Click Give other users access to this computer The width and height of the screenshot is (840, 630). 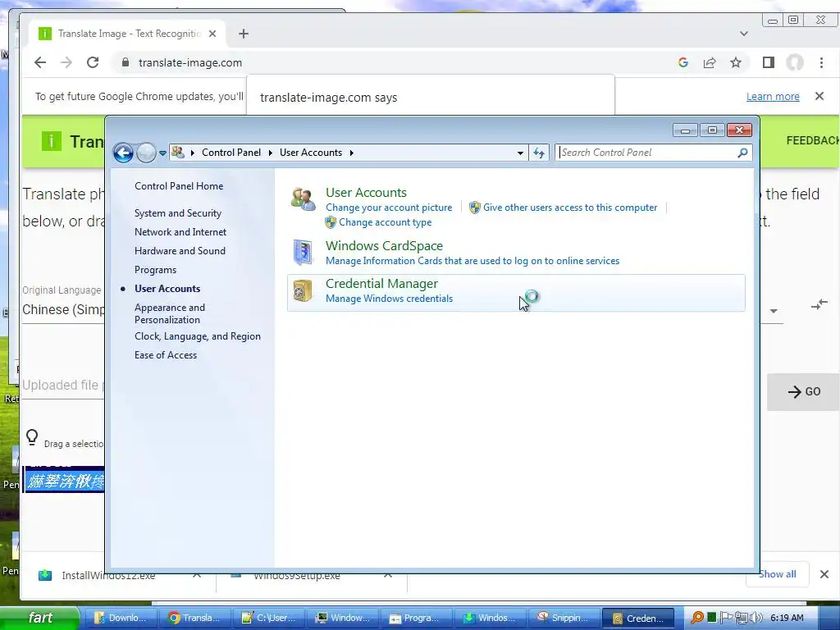(570, 208)
